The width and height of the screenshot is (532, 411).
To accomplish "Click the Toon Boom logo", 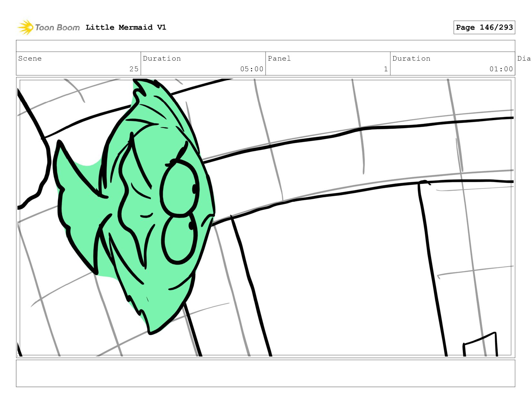I will click(x=48, y=27).
